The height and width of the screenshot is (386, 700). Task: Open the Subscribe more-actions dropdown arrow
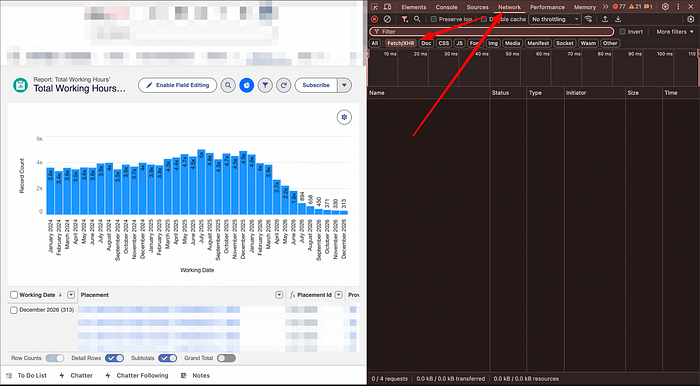[344, 85]
